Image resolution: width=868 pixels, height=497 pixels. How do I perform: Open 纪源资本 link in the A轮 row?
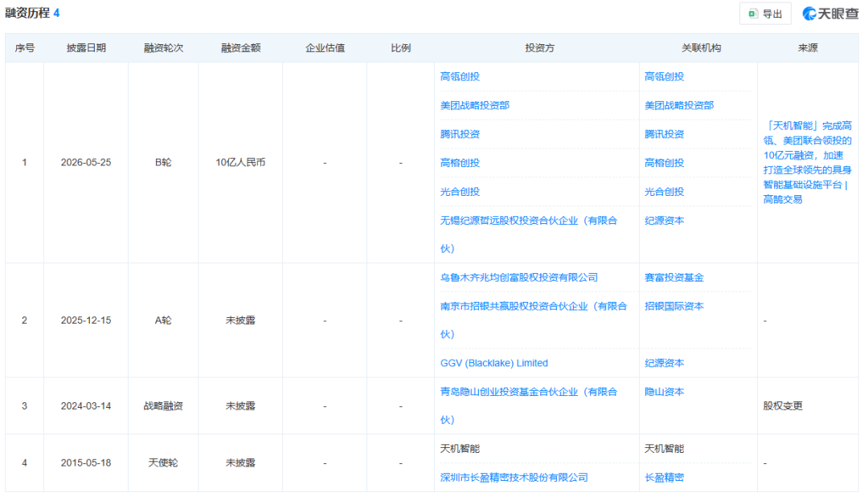(x=664, y=363)
